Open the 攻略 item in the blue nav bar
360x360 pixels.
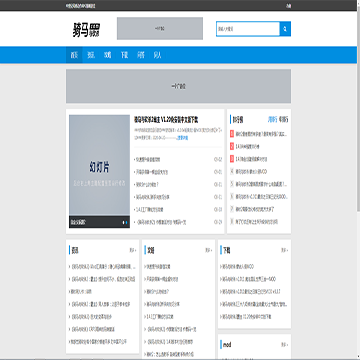(107, 55)
